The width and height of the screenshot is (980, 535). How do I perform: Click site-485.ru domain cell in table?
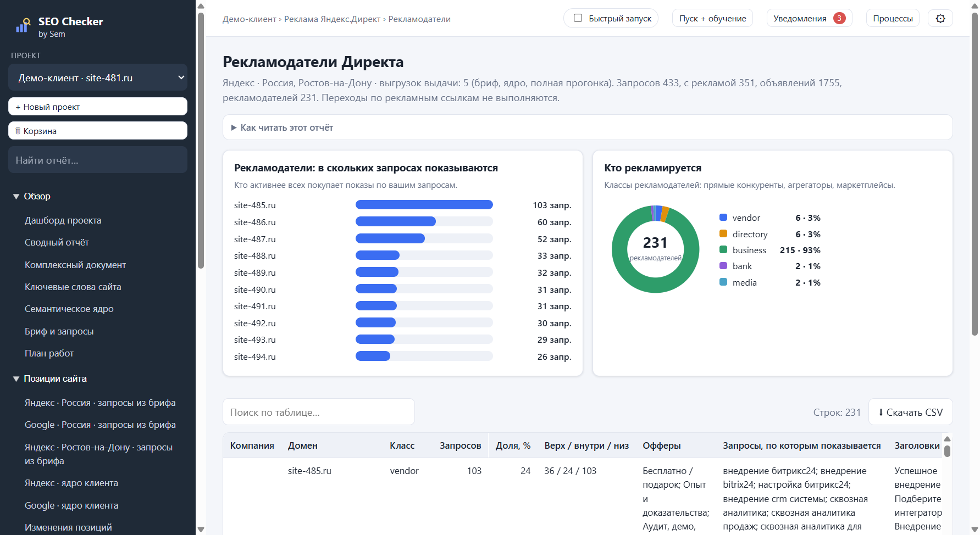309,471
